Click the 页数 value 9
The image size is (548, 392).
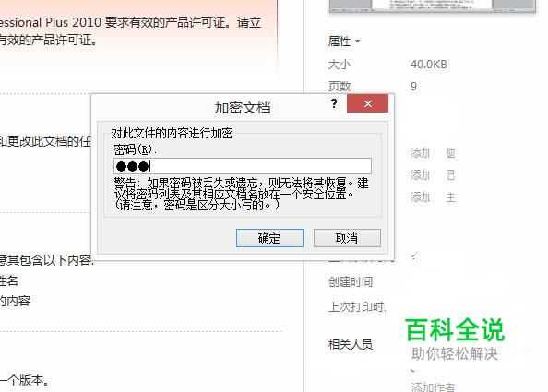point(413,86)
